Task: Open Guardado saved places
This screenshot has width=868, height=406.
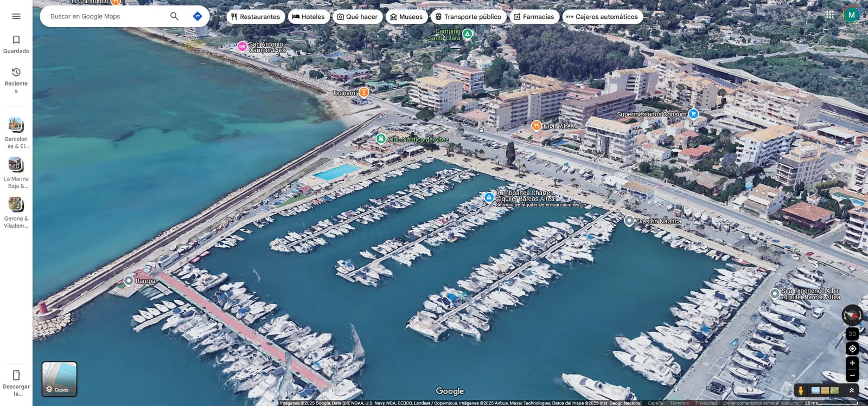Action: [x=16, y=44]
